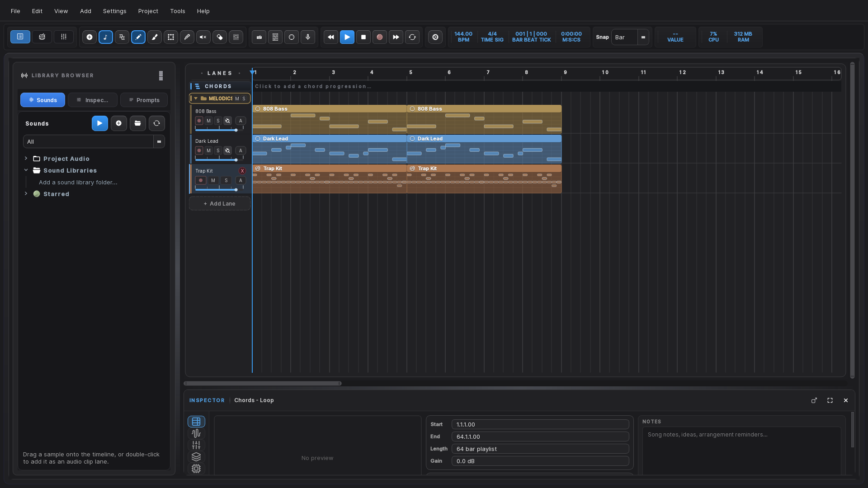The image size is (868, 488).
Task: Collapse the Sound Libraries folder
Action: 26,170
